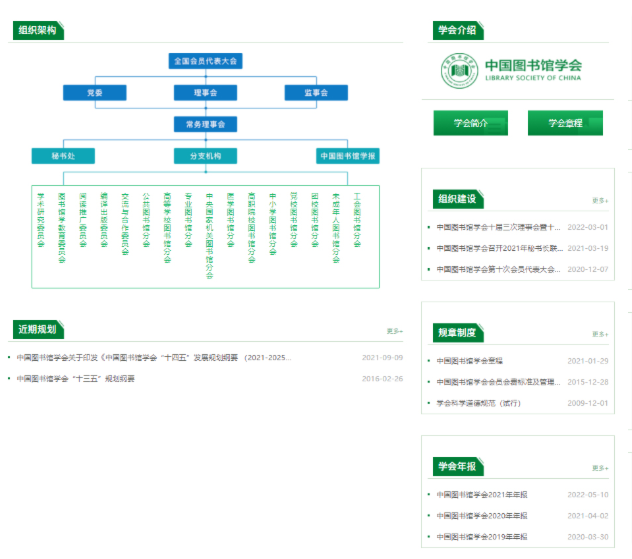Click the date 2021-09-09
The image size is (632, 559).
click(x=383, y=357)
